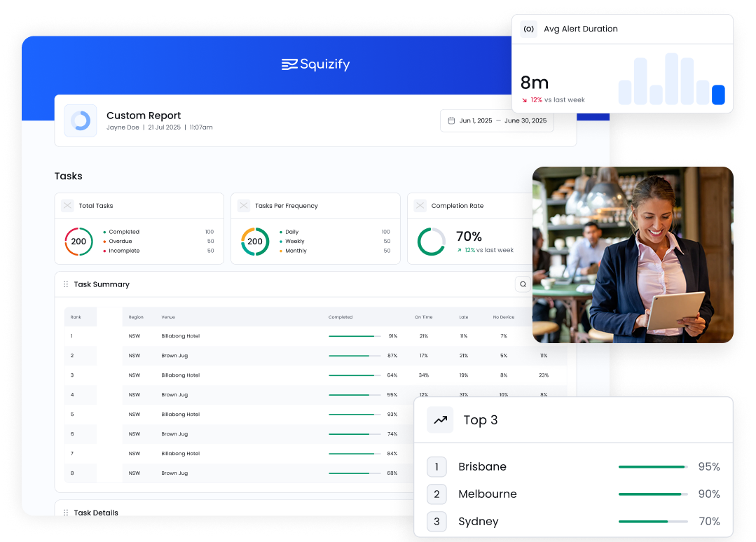Click the Top 3 trending arrow icon
Viewport: 756px width, 542px height.
coord(440,420)
